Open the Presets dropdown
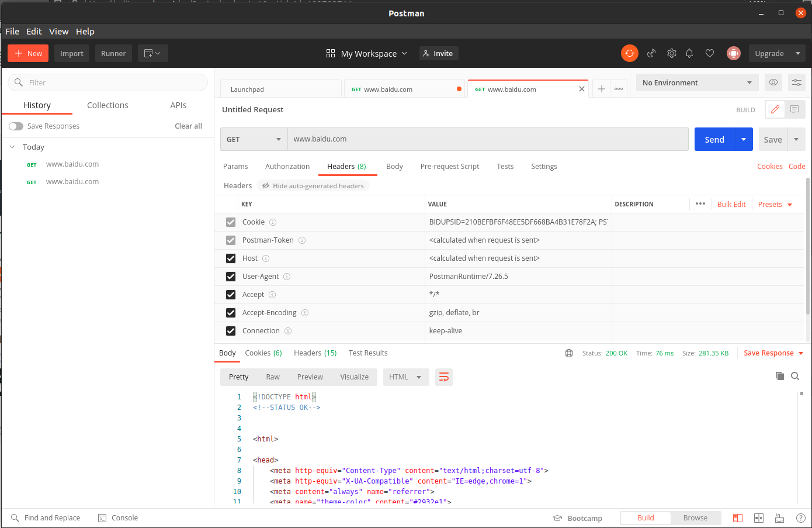 click(x=775, y=204)
